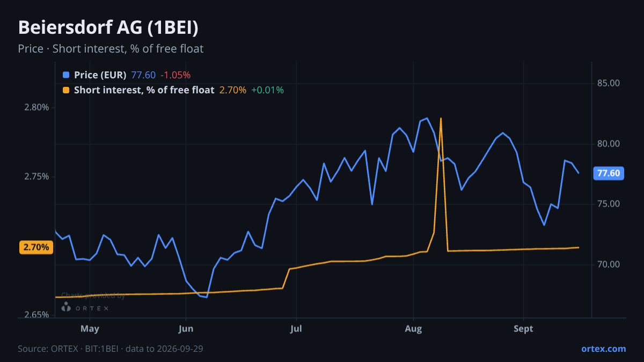Click the chart subtitle about price and short interest
The height and width of the screenshot is (362, 644).
[x=111, y=49]
